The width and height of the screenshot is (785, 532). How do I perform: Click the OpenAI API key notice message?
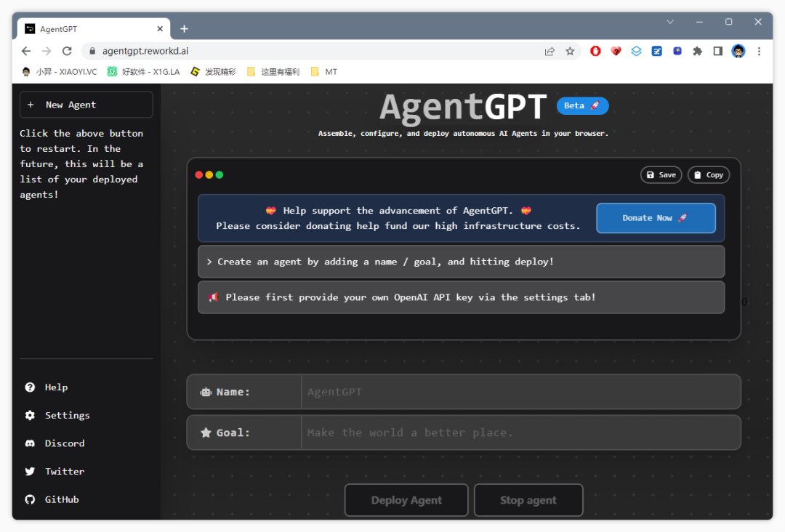tap(461, 297)
